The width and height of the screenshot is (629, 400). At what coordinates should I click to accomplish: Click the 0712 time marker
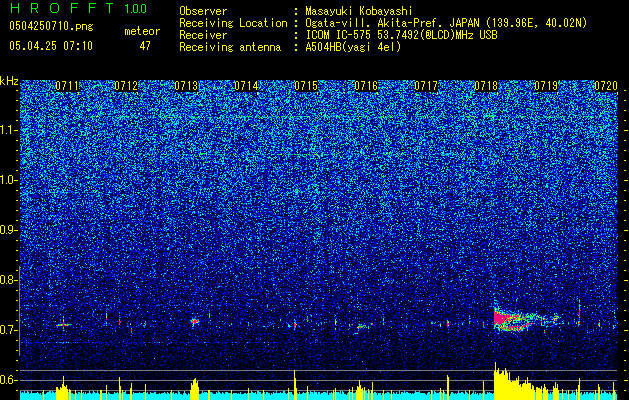[x=126, y=86]
